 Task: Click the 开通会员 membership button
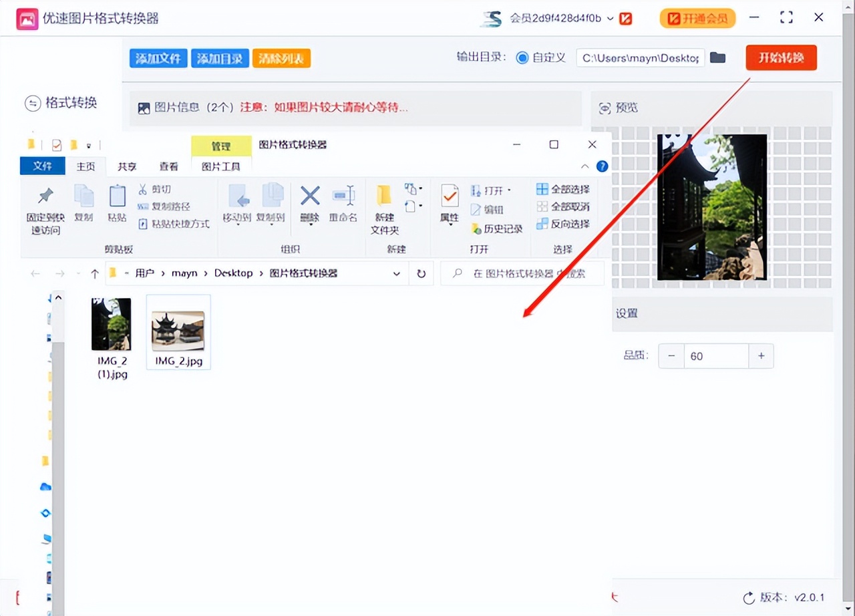point(697,18)
